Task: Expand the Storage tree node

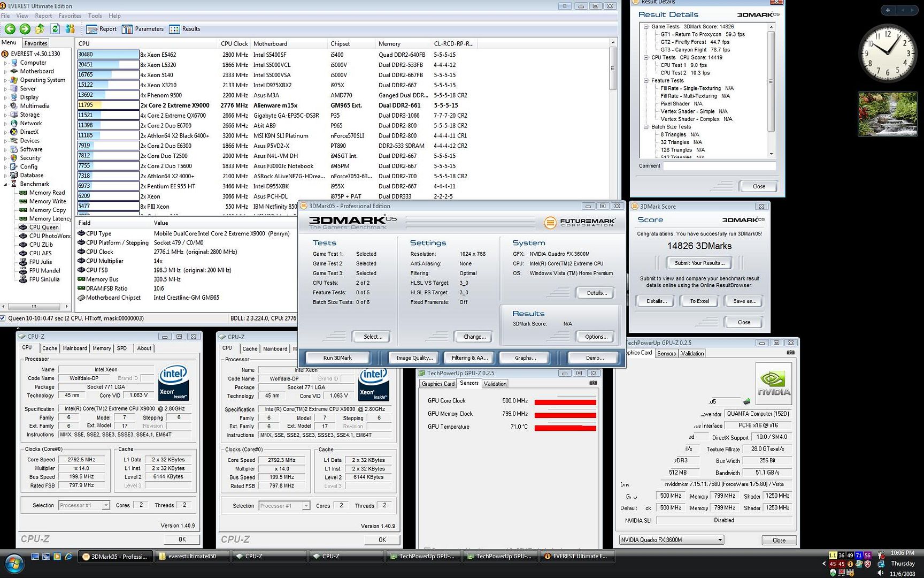Action: coord(6,115)
